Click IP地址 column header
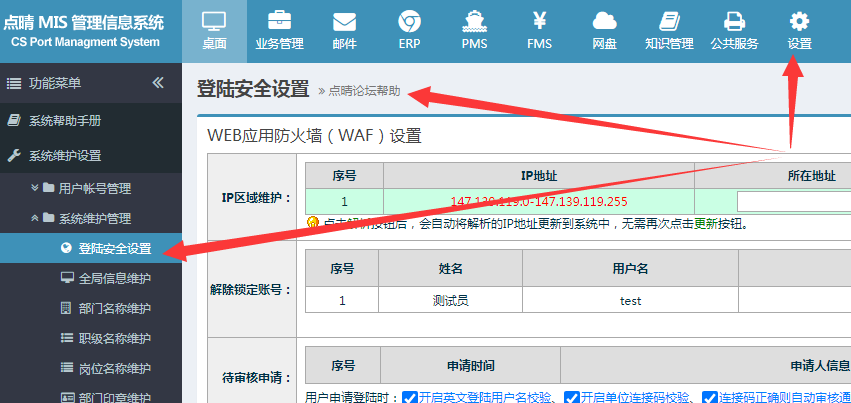Image resolution: width=851 pixels, height=403 pixels. coord(539,176)
